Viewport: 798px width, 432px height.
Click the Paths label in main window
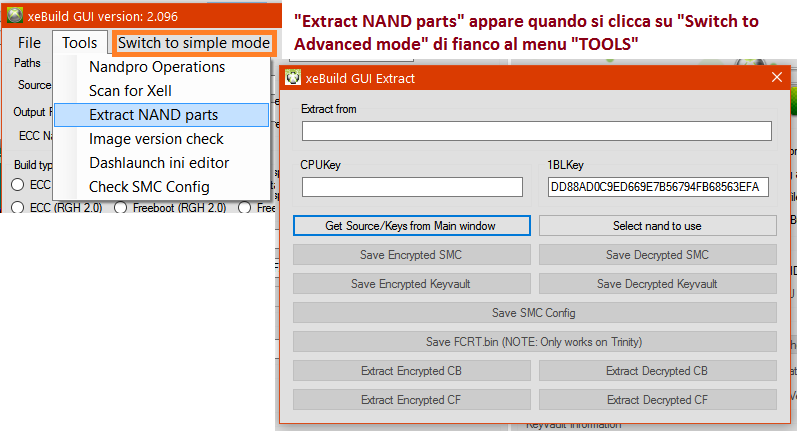(27, 63)
